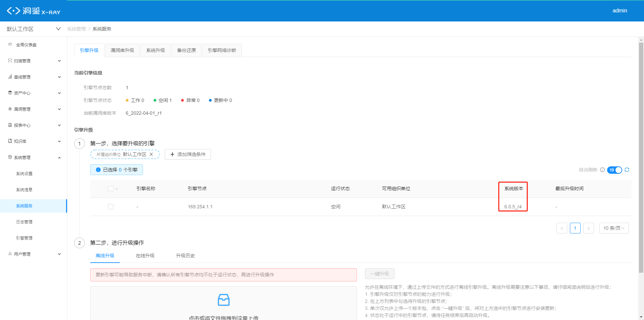Click the 添加筛选条件 button

pyautogui.click(x=187, y=154)
